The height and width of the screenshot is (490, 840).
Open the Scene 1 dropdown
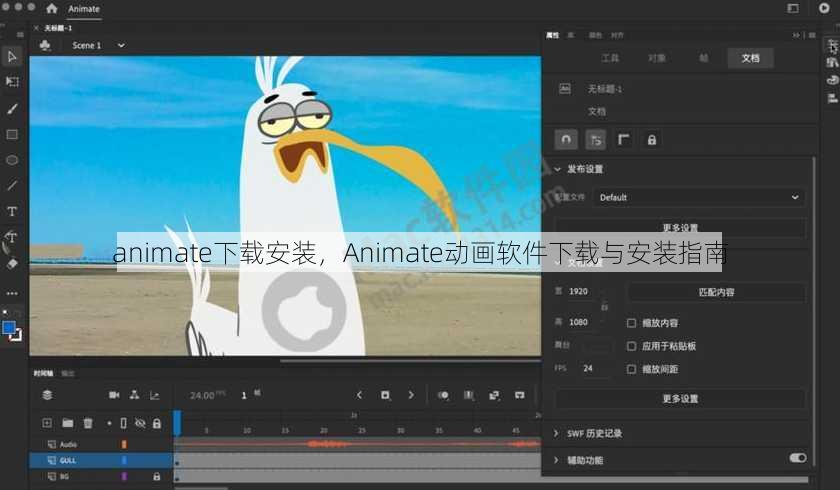point(121,46)
